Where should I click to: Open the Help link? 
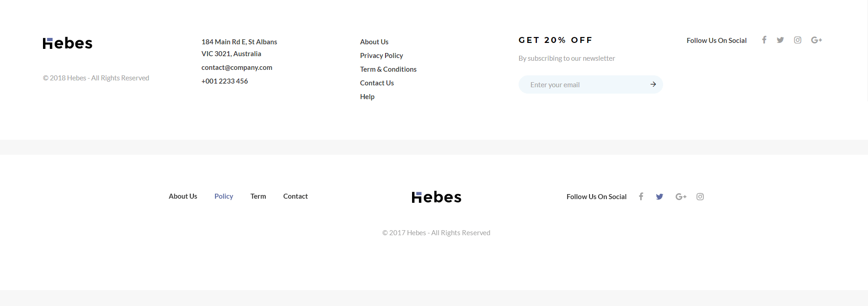coord(367,97)
